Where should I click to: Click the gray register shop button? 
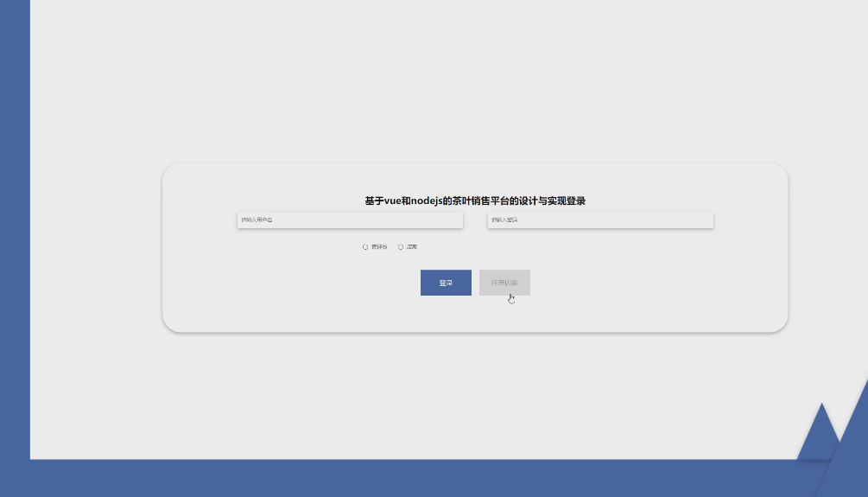504,283
